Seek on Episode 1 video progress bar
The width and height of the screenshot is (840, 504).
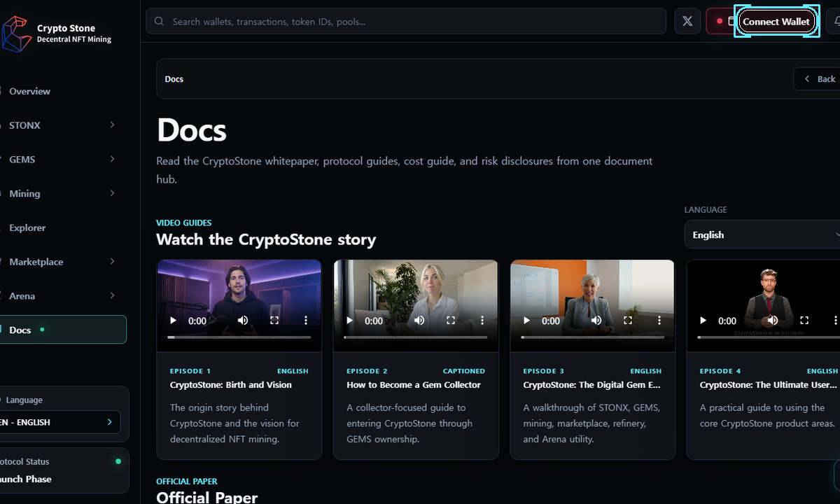tap(239, 337)
